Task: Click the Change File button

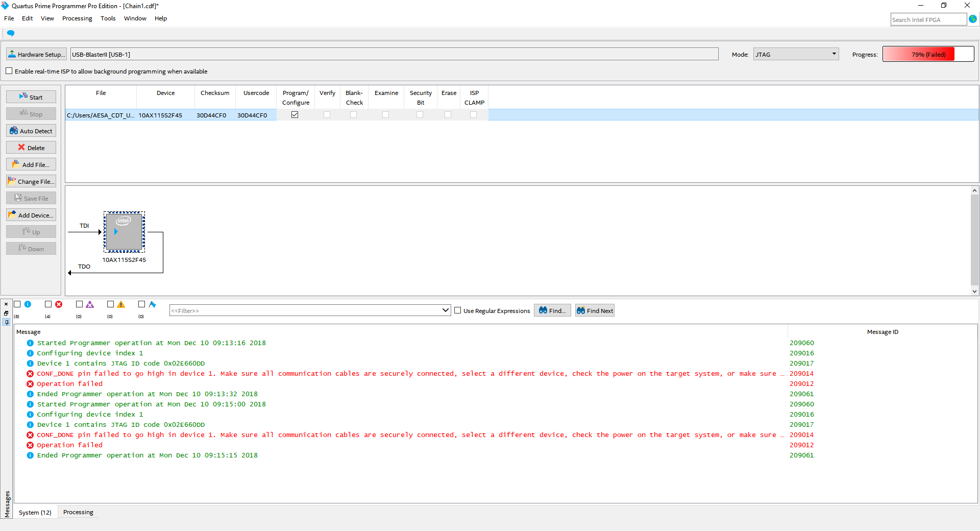Action: [31, 182]
